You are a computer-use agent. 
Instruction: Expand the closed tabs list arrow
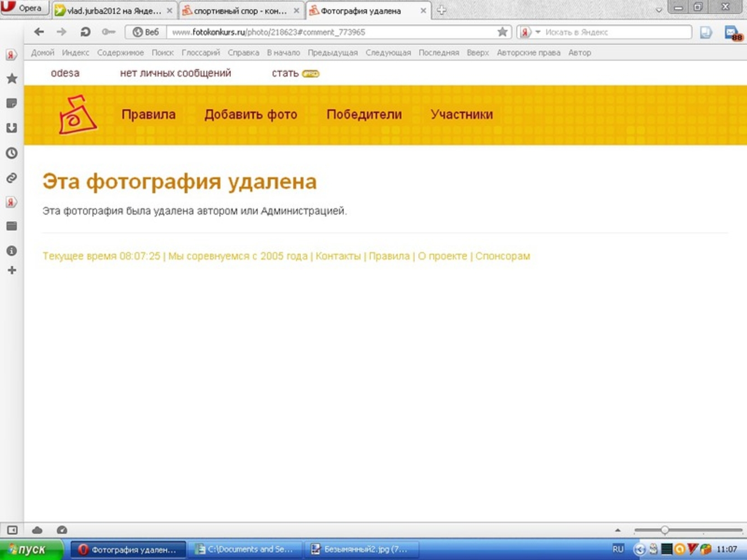659,10
